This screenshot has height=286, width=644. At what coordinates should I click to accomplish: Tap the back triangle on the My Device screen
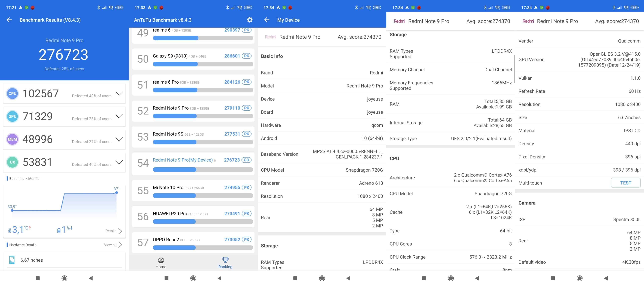[x=348, y=278]
